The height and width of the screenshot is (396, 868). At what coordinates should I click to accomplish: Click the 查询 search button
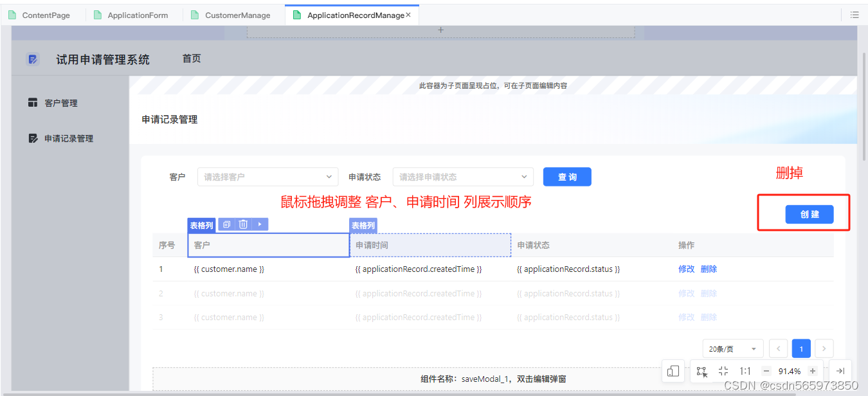coord(567,176)
